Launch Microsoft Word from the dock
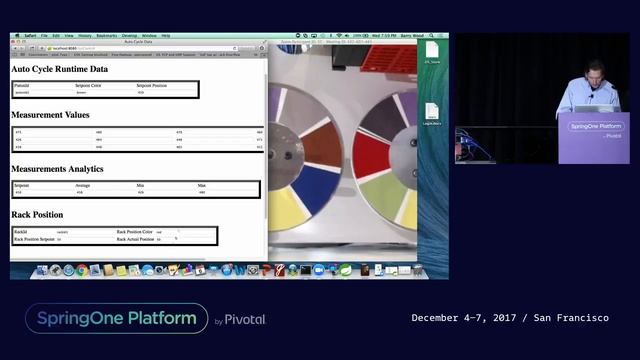This screenshot has height=360, width=640. pyautogui.click(x=240, y=270)
